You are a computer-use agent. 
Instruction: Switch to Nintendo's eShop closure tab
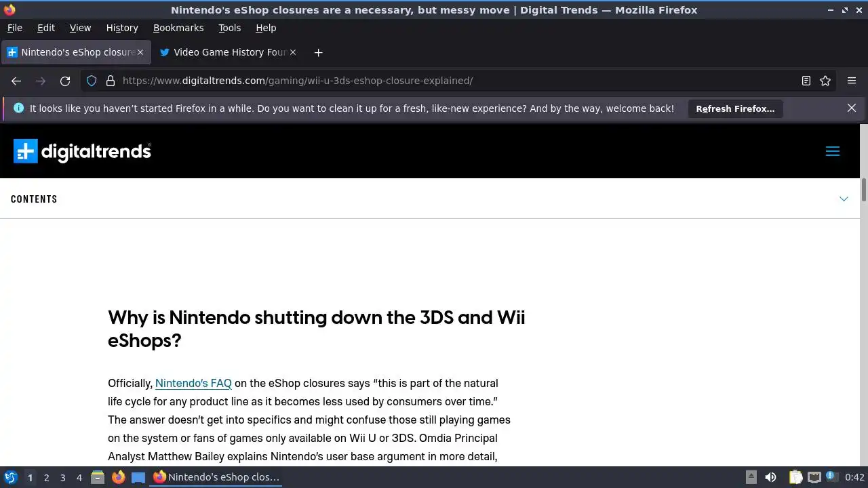[x=75, y=52]
